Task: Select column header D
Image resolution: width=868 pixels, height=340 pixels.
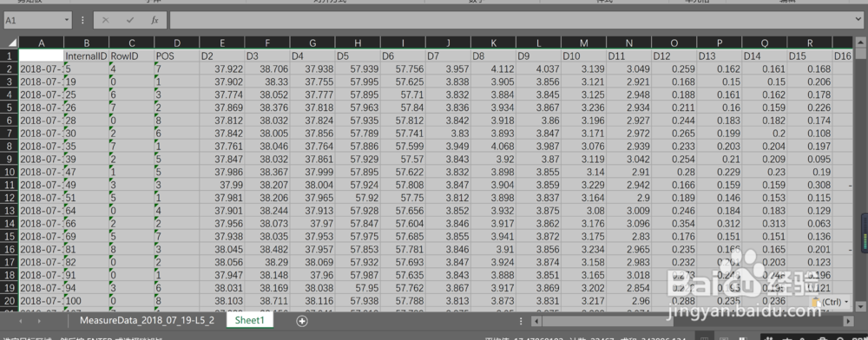Action: (177, 42)
